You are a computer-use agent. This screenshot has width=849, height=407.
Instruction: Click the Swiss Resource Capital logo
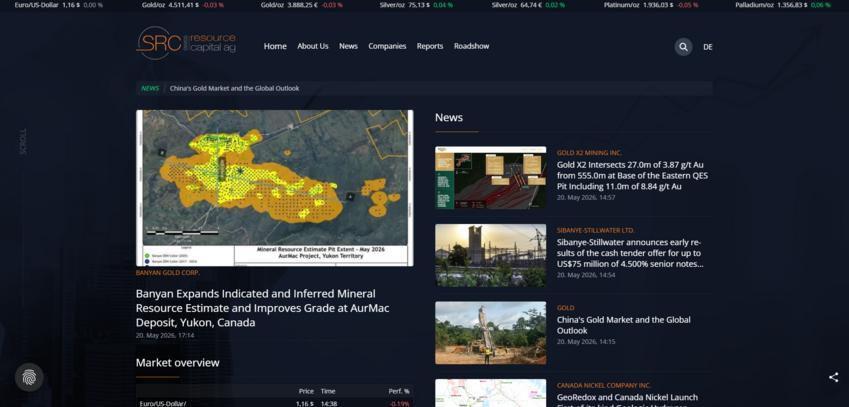pos(186,43)
